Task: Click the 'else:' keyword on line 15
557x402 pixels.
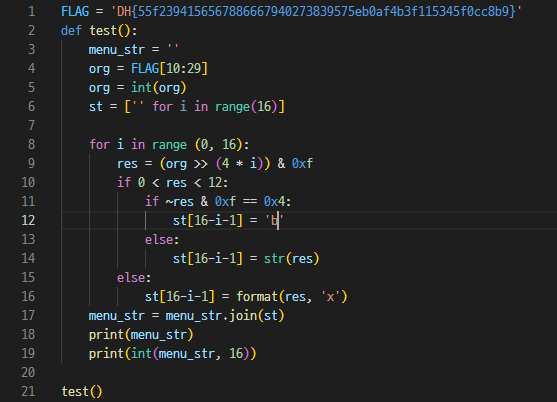Action: click(x=134, y=278)
